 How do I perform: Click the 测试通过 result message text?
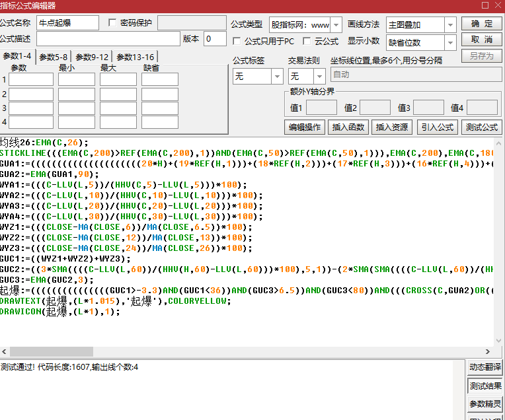69,367
